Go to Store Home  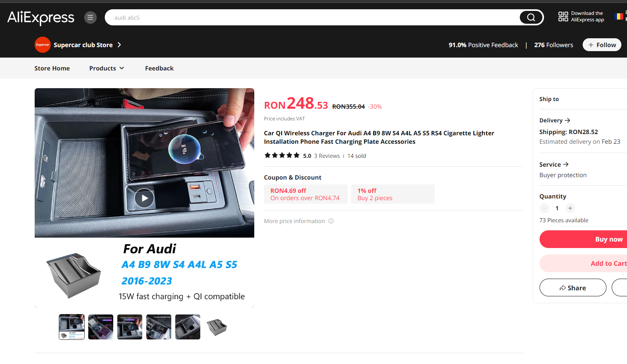tap(52, 68)
